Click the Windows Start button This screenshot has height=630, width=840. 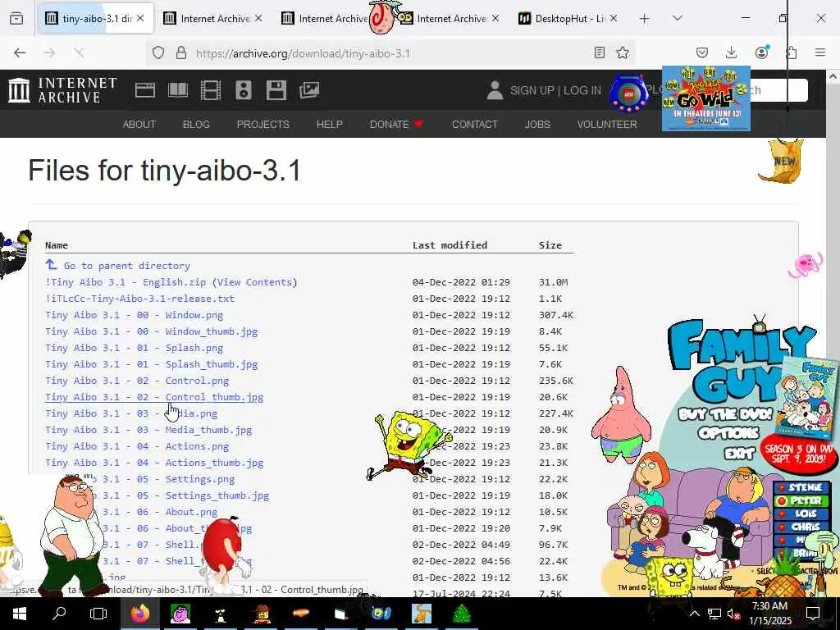click(20, 614)
